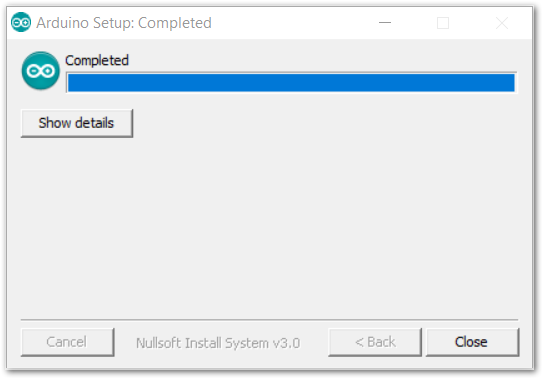The image size is (543, 379).
Task: Show details of the installation
Action: click(77, 123)
